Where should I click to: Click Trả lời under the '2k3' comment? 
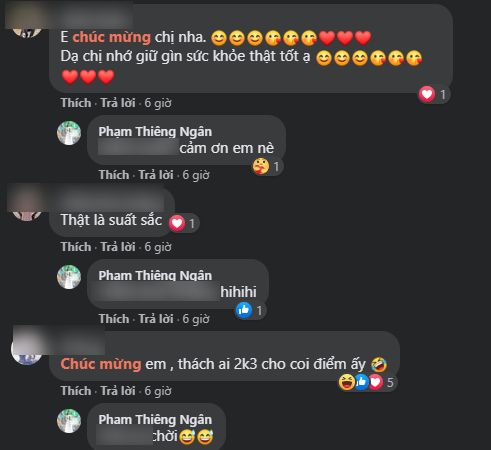[x=118, y=391]
